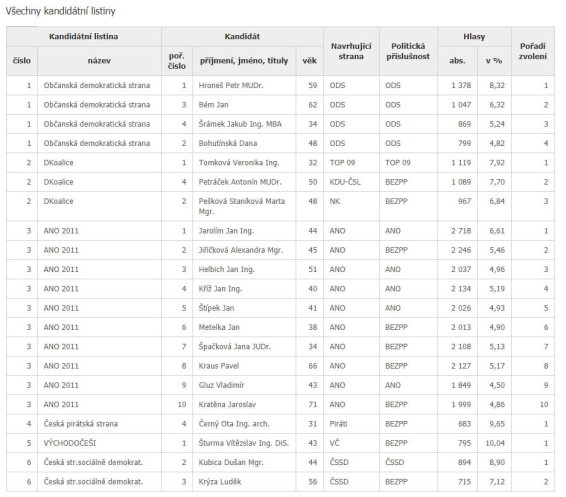566x497 pixels.
Task: Click 'TOP 09' in Navrhující strana column
Action: (342, 163)
